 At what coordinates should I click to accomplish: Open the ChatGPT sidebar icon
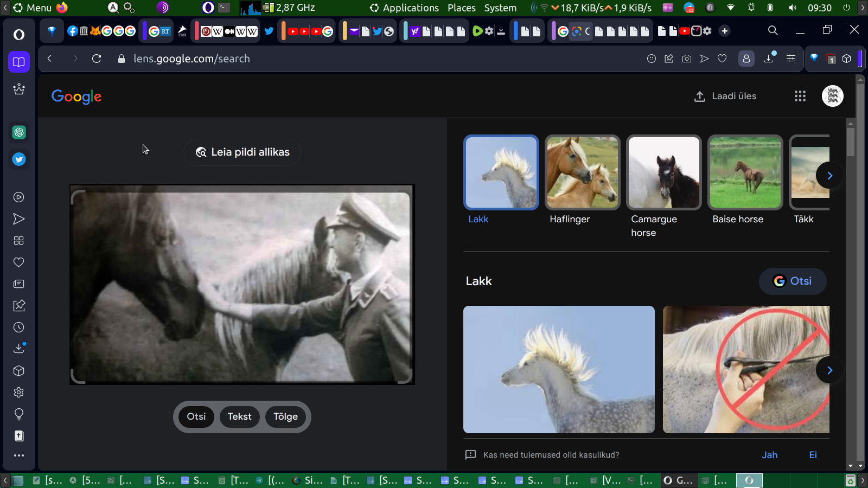[x=19, y=132]
